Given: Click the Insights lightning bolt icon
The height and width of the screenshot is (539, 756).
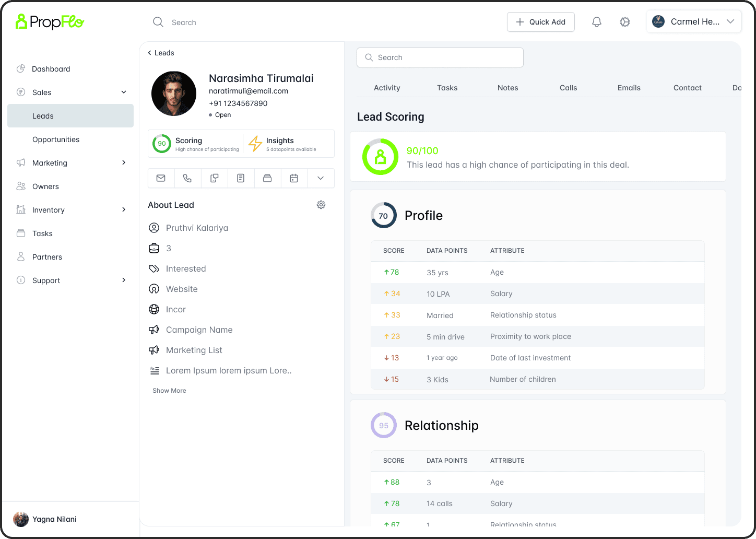Looking at the screenshot, I should tap(255, 144).
